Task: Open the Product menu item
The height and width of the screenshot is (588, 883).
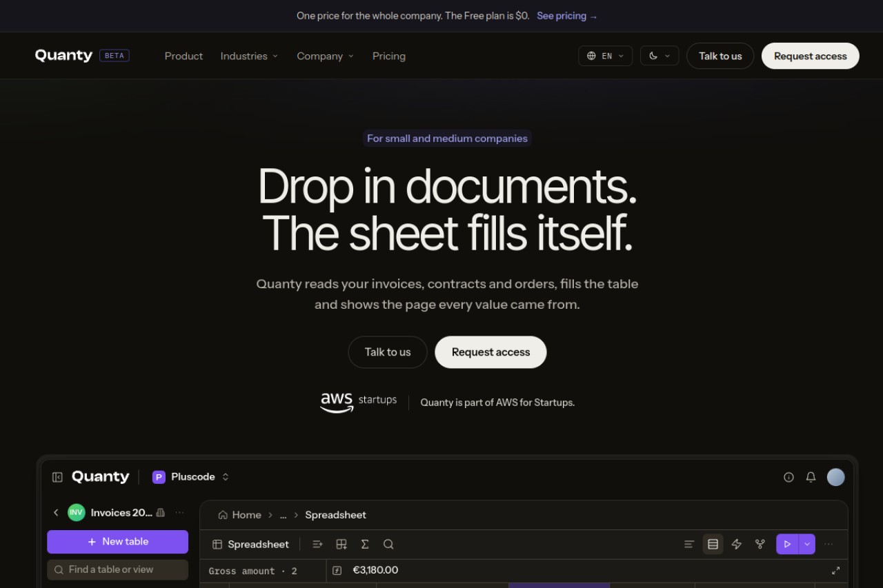Action: (183, 56)
